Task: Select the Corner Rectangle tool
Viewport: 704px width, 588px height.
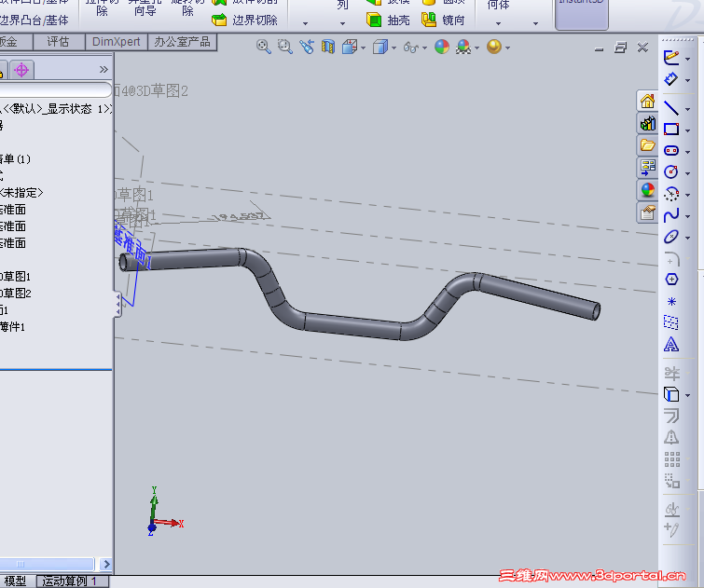Action: click(671, 130)
